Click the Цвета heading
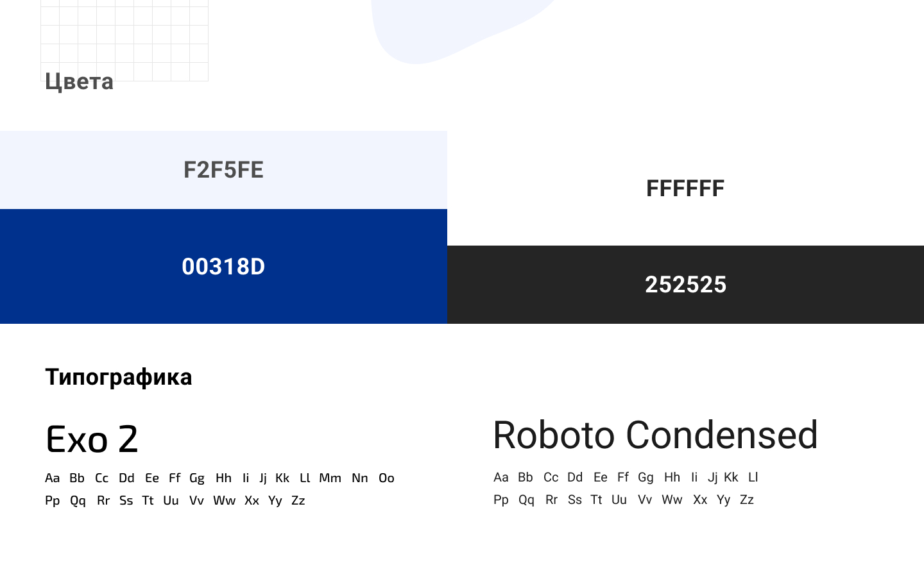Viewport: 924px width, 570px height. point(79,81)
